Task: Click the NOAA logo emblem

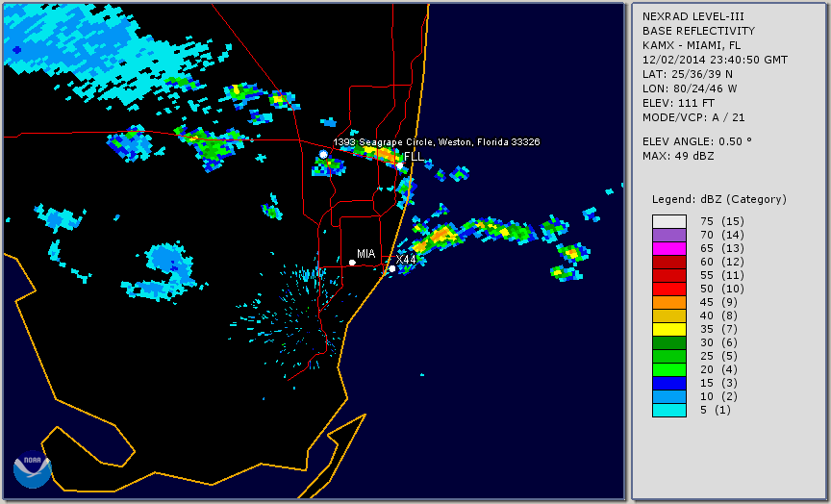Action: (33, 469)
